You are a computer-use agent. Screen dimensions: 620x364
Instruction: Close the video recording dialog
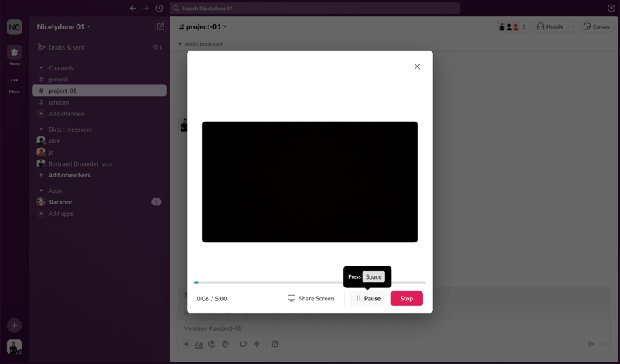click(x=417, y=67)
